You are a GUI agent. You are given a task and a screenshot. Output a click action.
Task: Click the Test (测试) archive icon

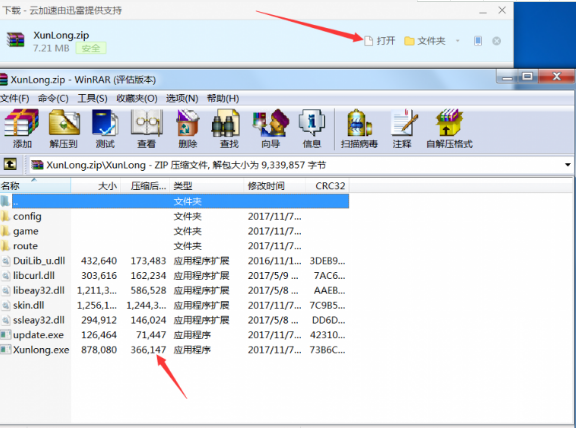pos(105,129)
